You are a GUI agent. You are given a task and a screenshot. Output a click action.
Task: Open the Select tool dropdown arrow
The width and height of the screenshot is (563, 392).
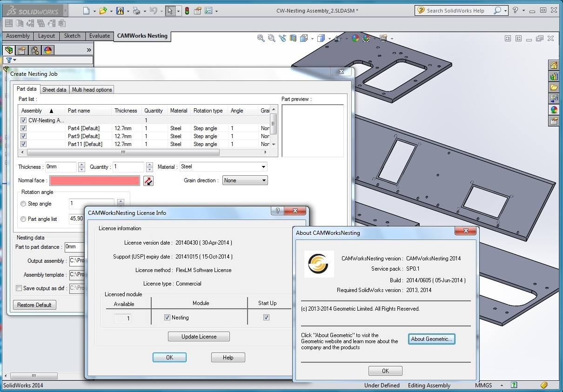(178, 11)
